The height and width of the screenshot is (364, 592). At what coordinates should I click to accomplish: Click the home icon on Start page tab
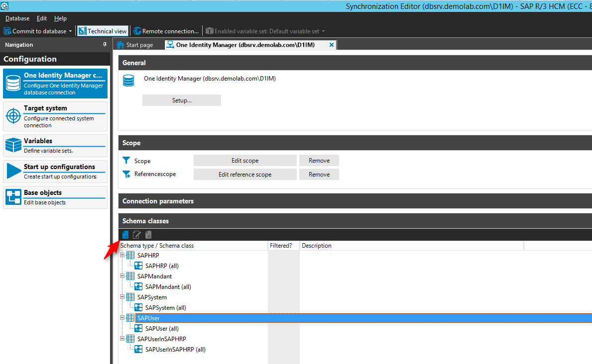coord(120,45)
